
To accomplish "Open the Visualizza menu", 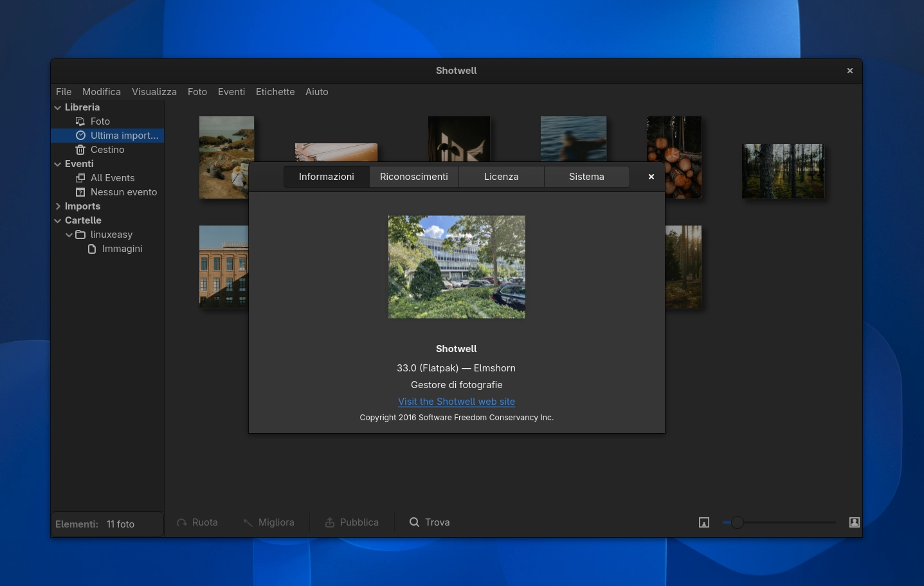I will point(154,92).
